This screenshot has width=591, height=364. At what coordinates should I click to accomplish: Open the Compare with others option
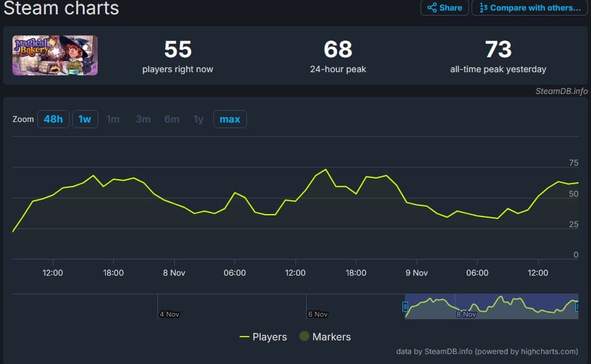530,8
